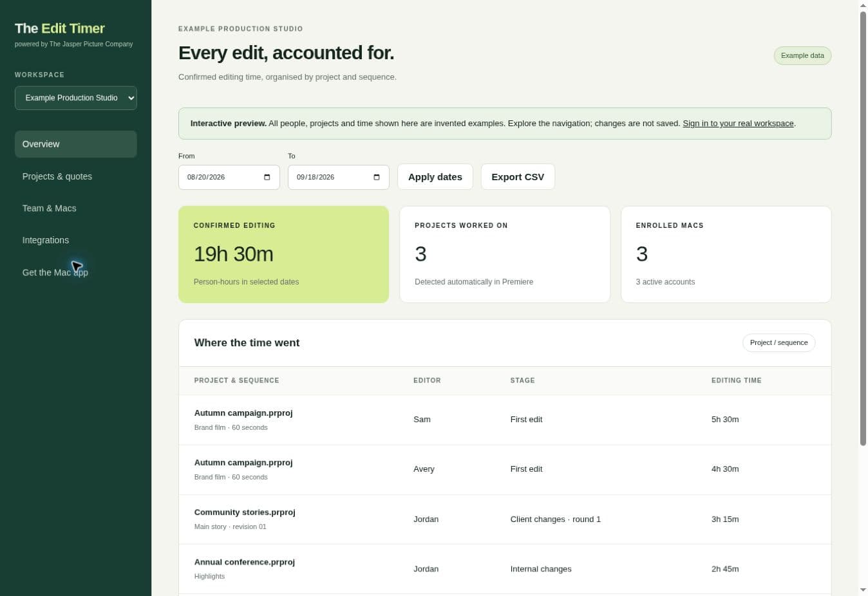Click the Project / sequence pill
Screen dimensions: 868x596
click(778, 342)
